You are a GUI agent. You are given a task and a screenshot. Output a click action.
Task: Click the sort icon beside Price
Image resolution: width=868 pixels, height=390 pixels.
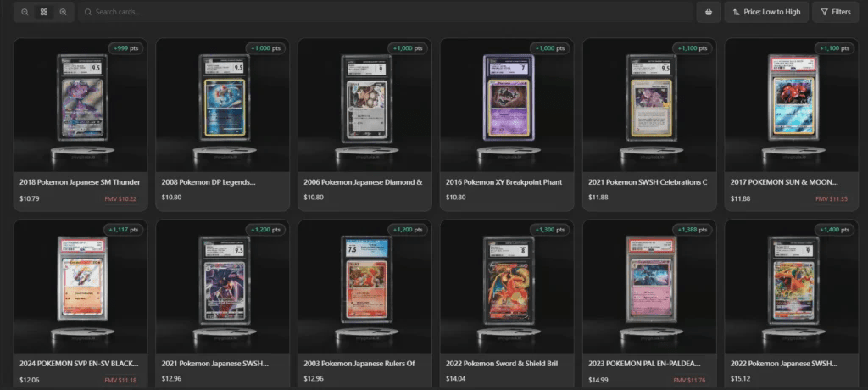(x=736, y=12)
